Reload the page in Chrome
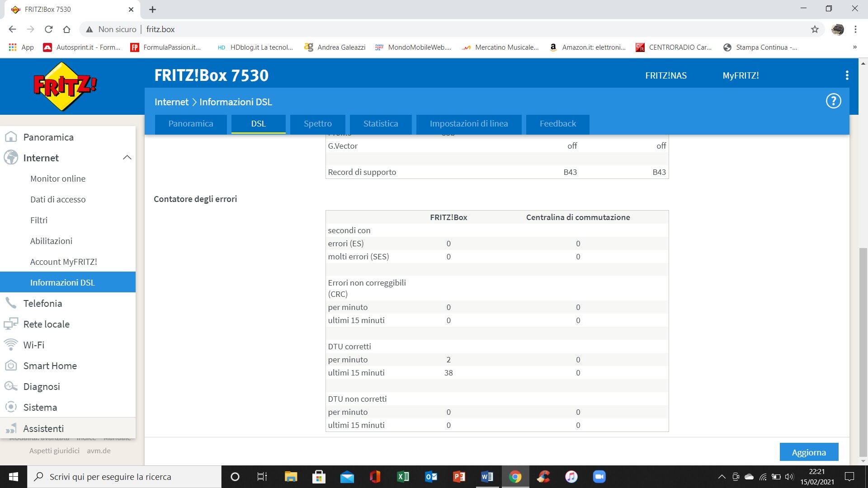Screen dimensions: 868x488 [48, 29]
